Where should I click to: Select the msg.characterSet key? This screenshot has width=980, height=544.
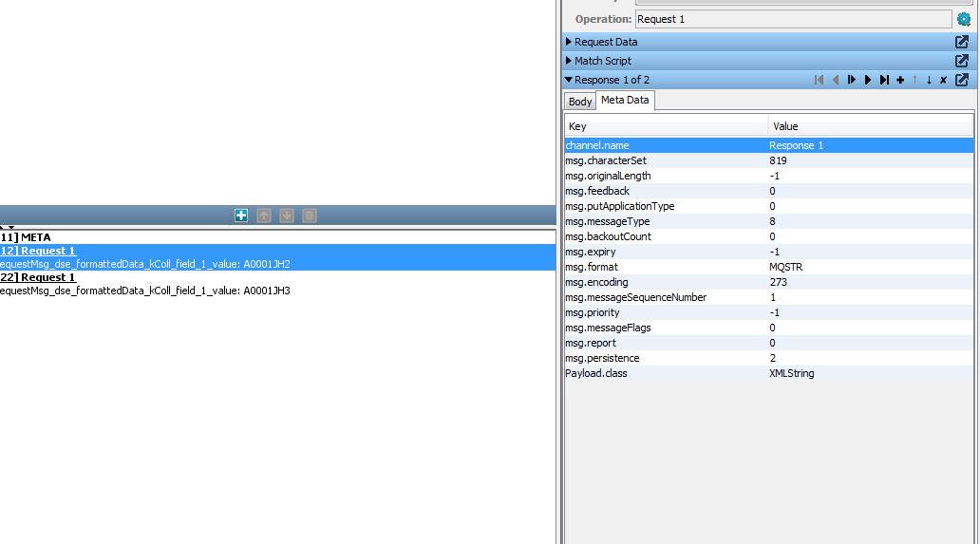click(x=606, y=160)
